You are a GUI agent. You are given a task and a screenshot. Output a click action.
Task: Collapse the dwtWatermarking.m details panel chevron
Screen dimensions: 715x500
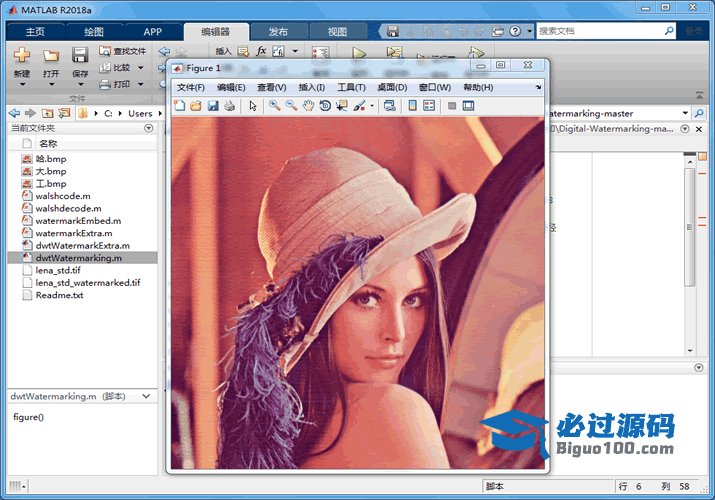pos(146,396)
